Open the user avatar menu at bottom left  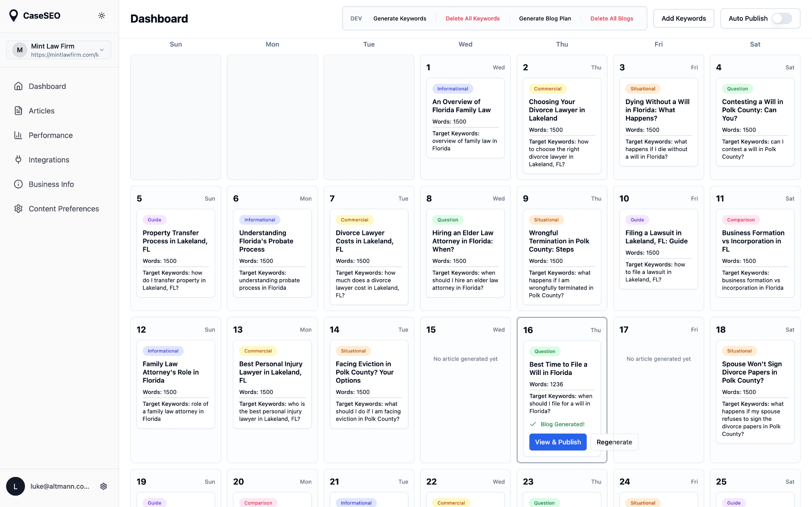[16, 486]
